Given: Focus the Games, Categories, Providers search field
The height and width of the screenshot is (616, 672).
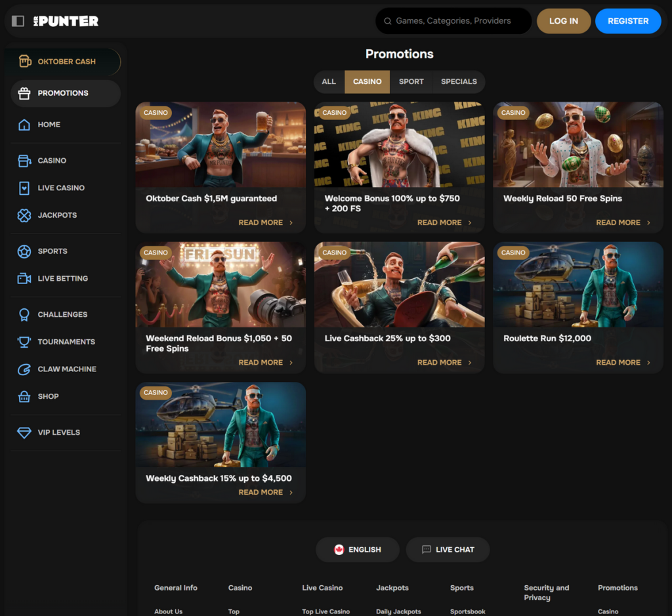Looking at the screenshot, I should pyautogui.click(x=459, y=21).
